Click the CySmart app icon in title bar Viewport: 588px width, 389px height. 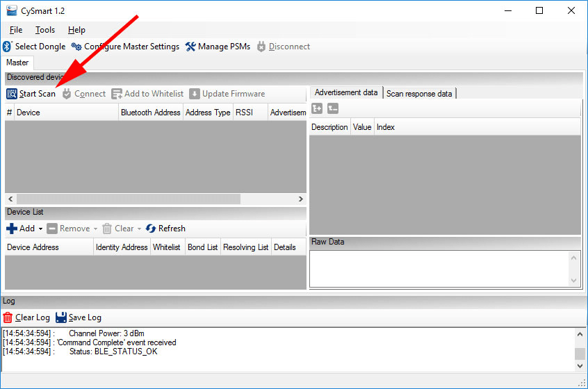(x=12, y=10)
